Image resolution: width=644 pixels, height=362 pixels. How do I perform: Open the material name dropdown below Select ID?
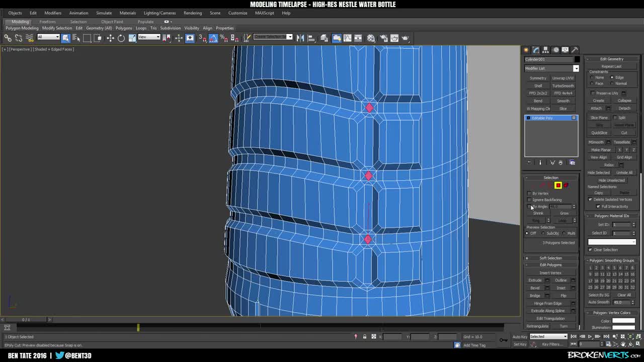(612, 242)
